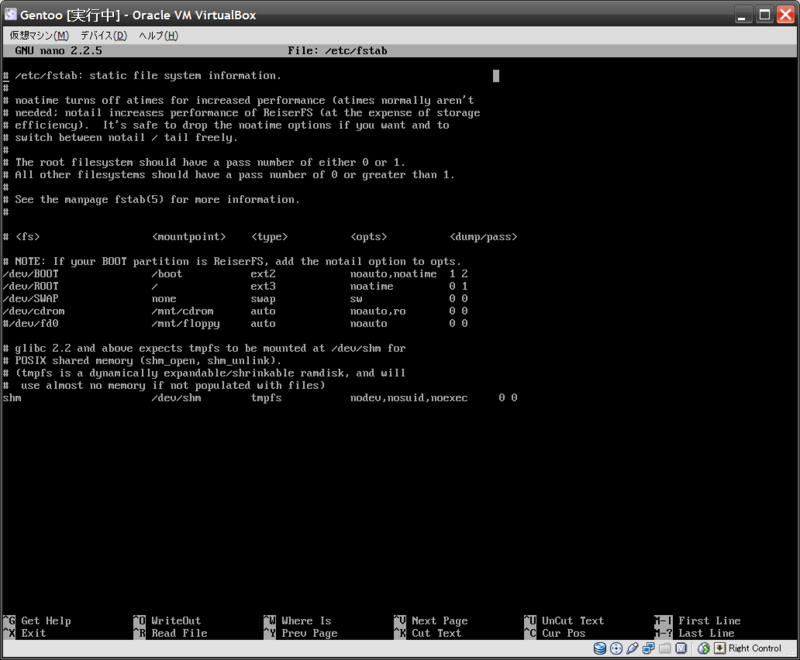Click the ^O WriteOut shortcut
Image resolution: width=800 pixels, height=660 pixels.
click(167, 621)
